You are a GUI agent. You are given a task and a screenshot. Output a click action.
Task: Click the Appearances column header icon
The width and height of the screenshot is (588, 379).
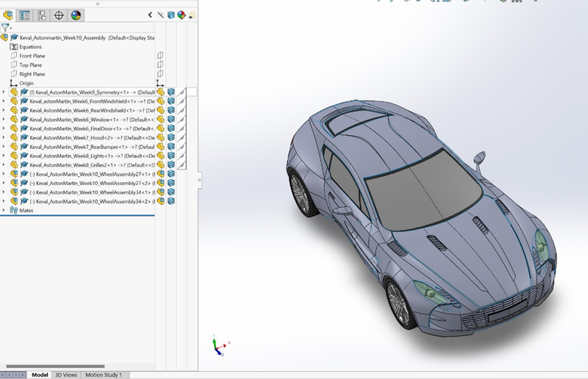coord(182,15)
